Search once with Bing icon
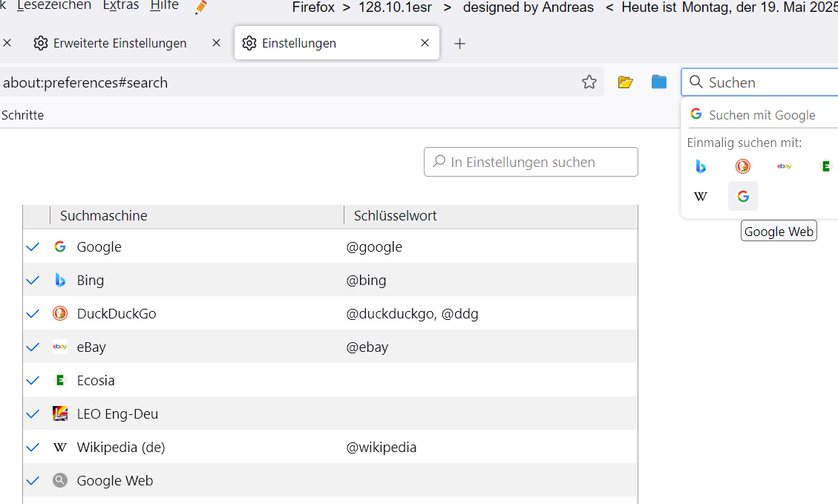 pos(701,166)
